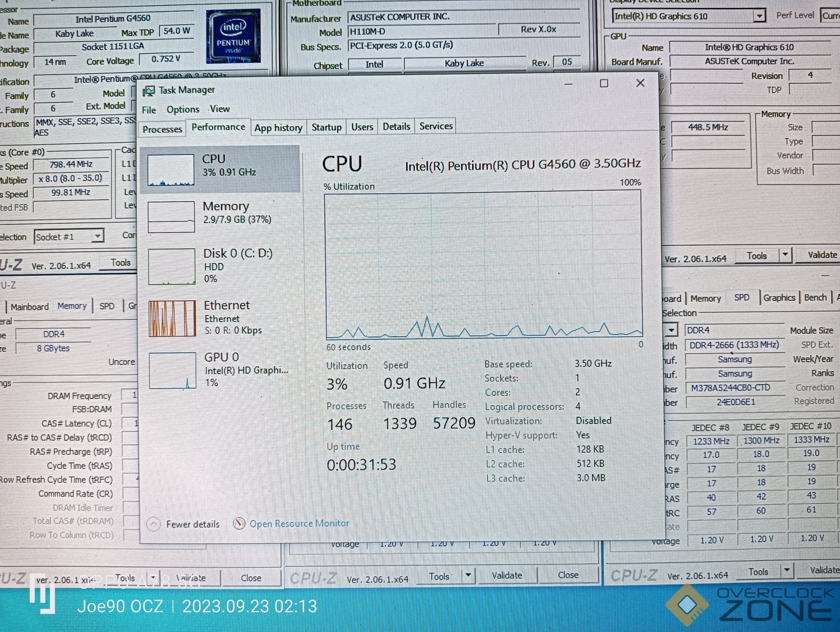Switch to the Services tab

(436, 126)
